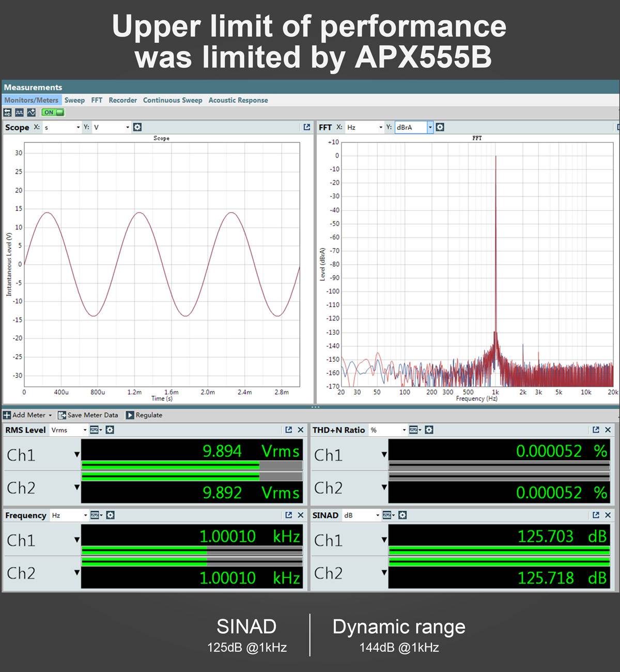Viewport: 620px width, 672px height.
Task: Click the Save Meter Data icon
Action: coord(62,415)
